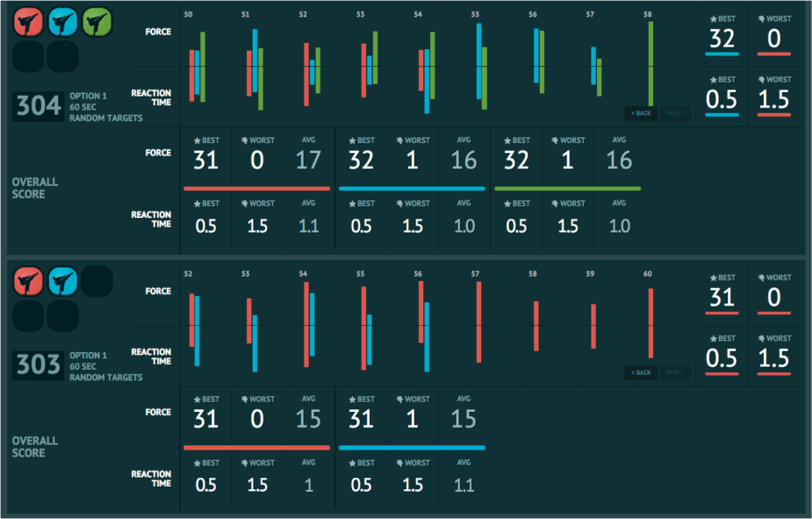Click the blue bar at marker 55 in top chart
The image size is (812, 519).
point(478,61)
